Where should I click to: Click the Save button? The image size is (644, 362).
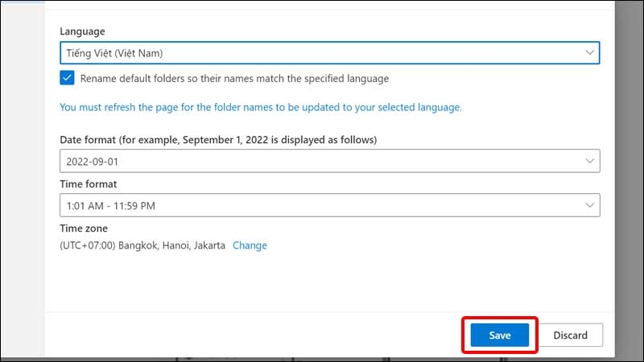[499, 335]
